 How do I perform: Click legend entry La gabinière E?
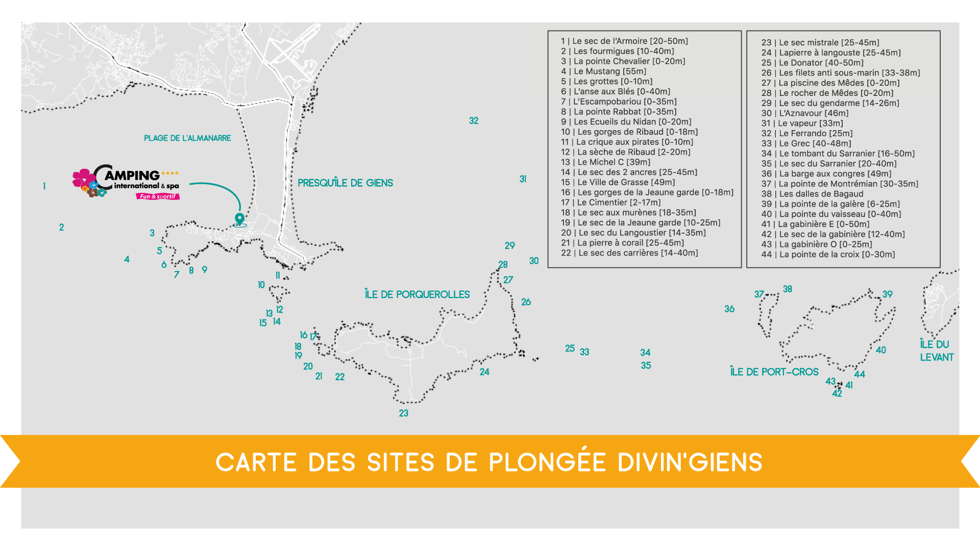pos(815,224)
